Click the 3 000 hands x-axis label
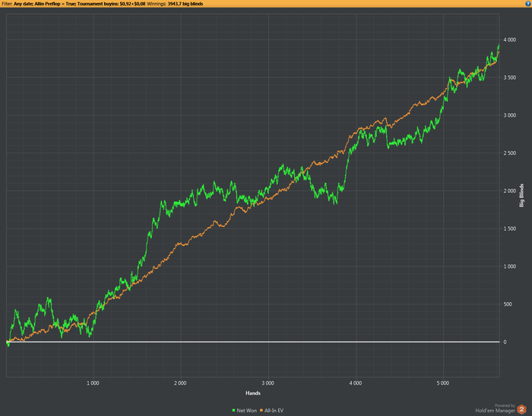 point(268,383)
